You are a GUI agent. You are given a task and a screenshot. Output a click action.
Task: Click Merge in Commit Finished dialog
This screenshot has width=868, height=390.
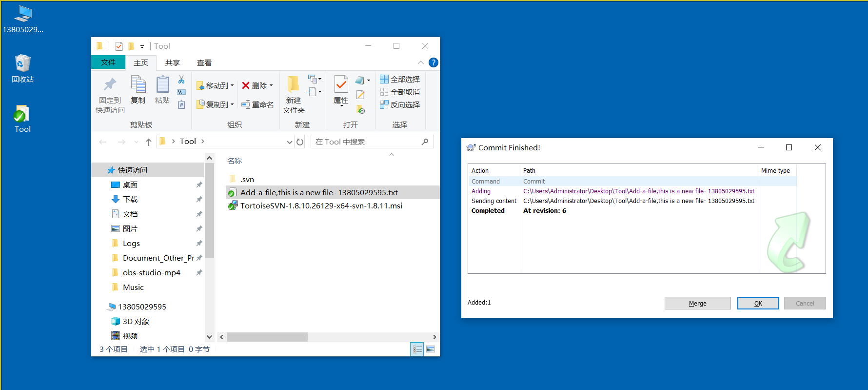click(697, 303)
